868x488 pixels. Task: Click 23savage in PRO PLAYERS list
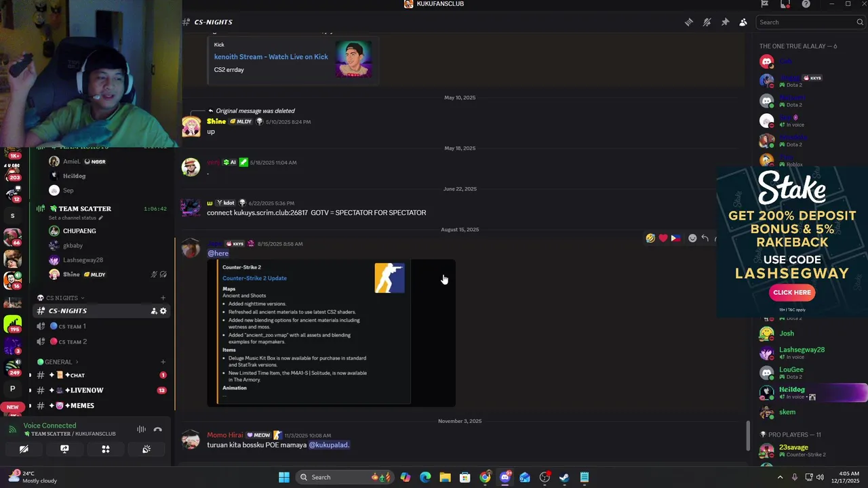tap(793, 447)
